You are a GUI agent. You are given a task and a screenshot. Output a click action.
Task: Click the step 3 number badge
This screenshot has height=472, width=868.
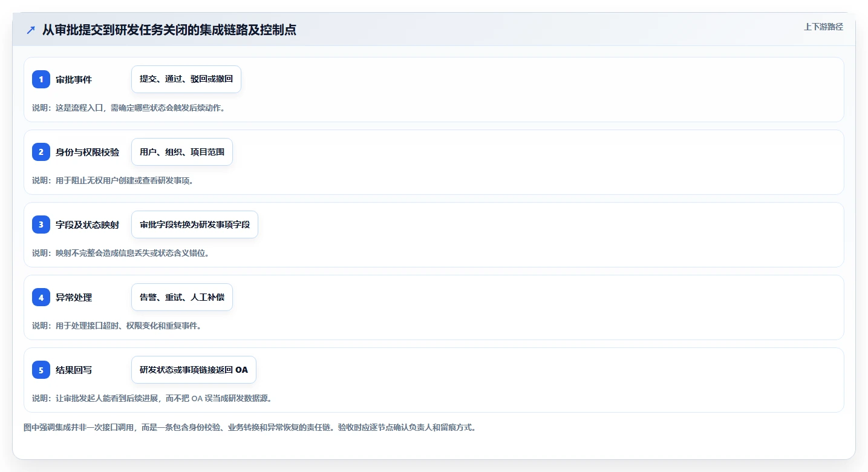click(x=41, y=225)
